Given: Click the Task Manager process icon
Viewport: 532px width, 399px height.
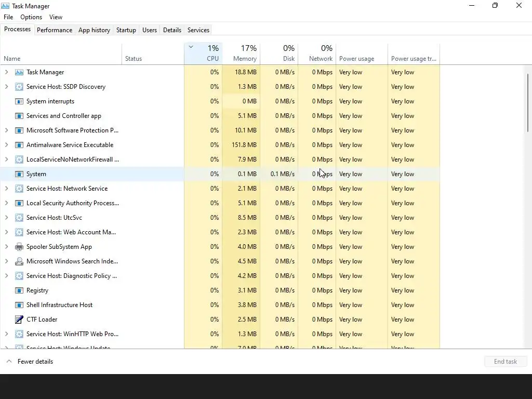Looking at the screenshot, I should [19, 72].
